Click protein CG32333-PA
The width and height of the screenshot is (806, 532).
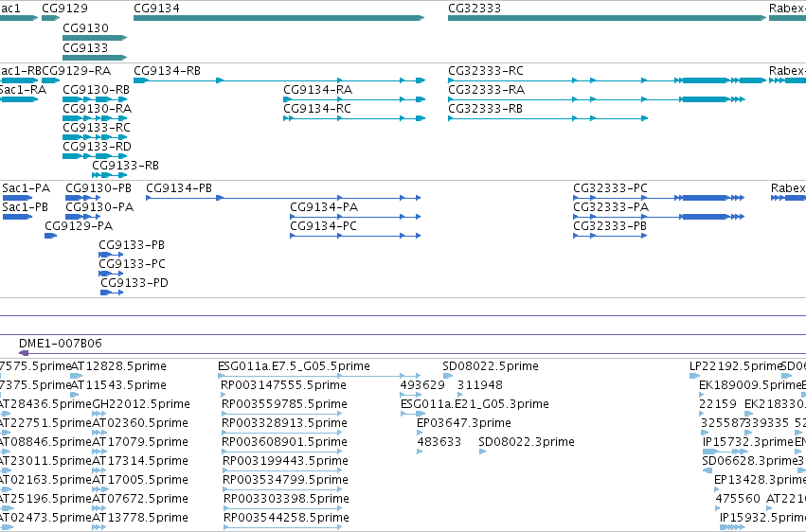click(x=611, y=207)
